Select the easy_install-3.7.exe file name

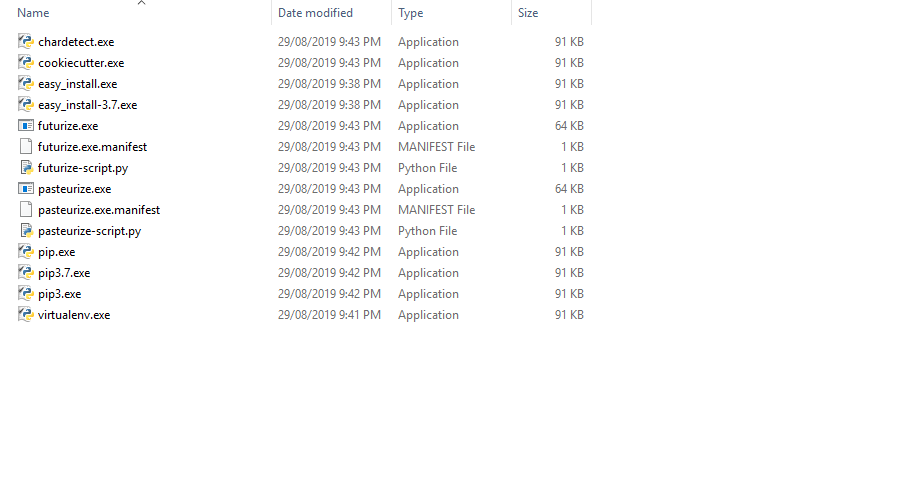point(88,105)
